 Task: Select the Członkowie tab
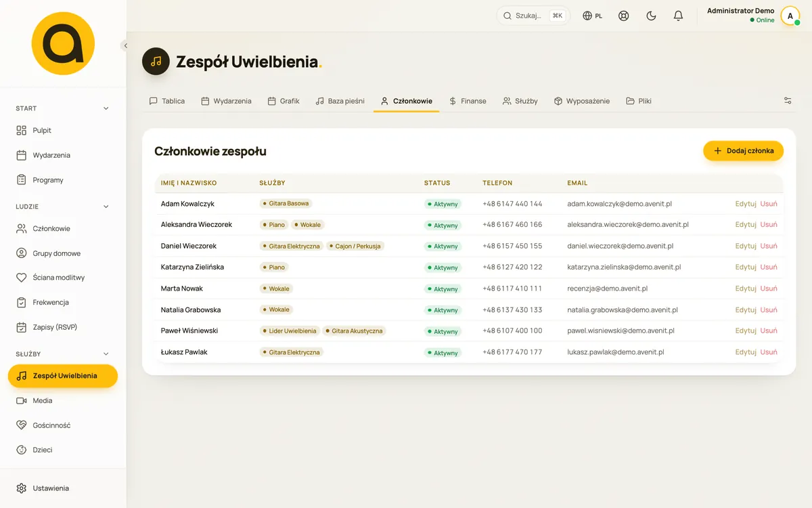tap(406, 101)
